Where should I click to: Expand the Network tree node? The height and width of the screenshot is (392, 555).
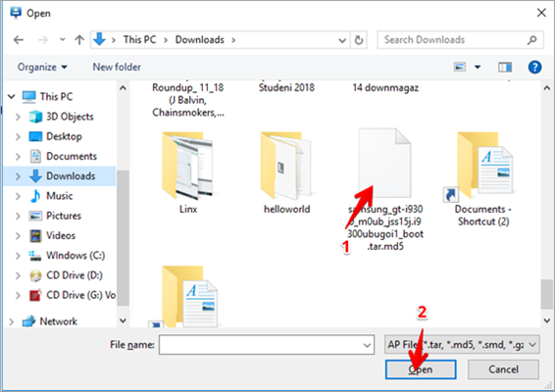tap(12, 321)
